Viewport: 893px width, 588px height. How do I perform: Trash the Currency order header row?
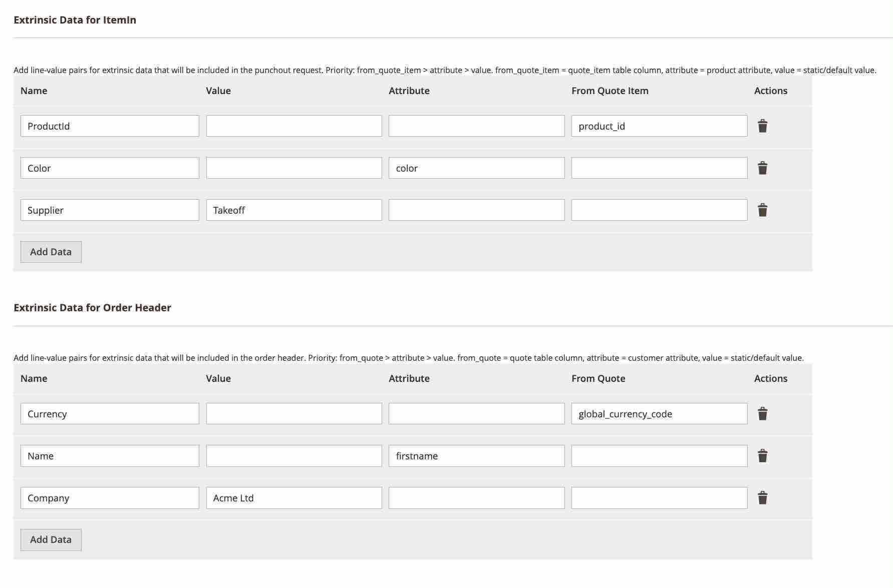click(762, 414)
